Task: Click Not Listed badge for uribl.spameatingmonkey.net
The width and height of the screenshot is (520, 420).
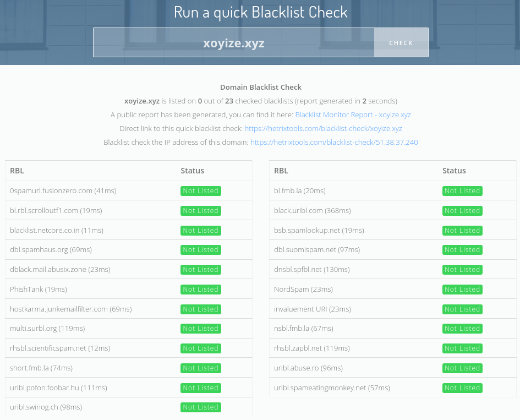Action: click(x=462, y=388)
